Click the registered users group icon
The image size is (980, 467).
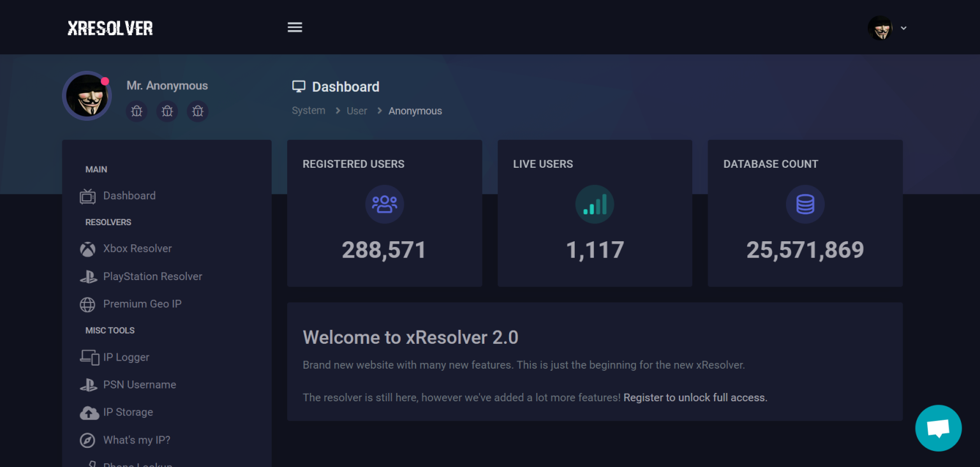point(384,204)
